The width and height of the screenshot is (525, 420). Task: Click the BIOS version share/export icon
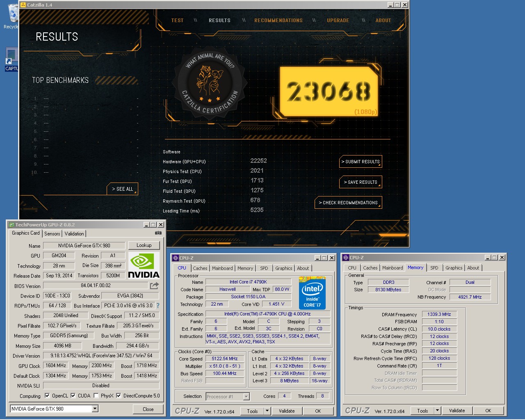click(154, 285)
